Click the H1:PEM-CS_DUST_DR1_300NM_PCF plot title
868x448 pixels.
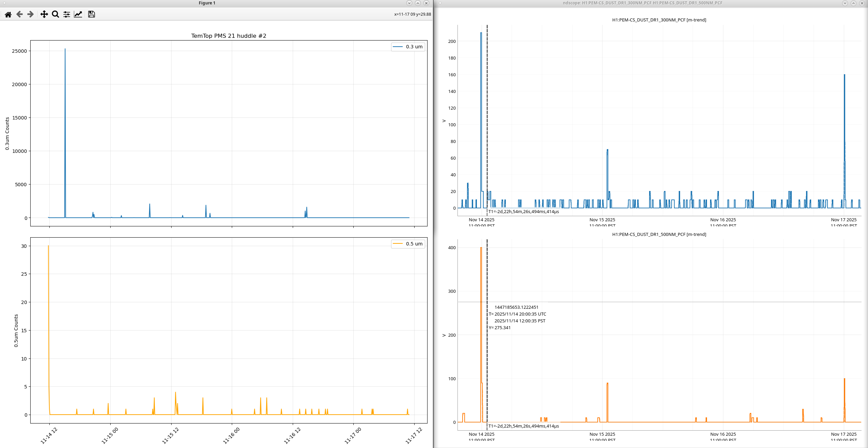659,20
